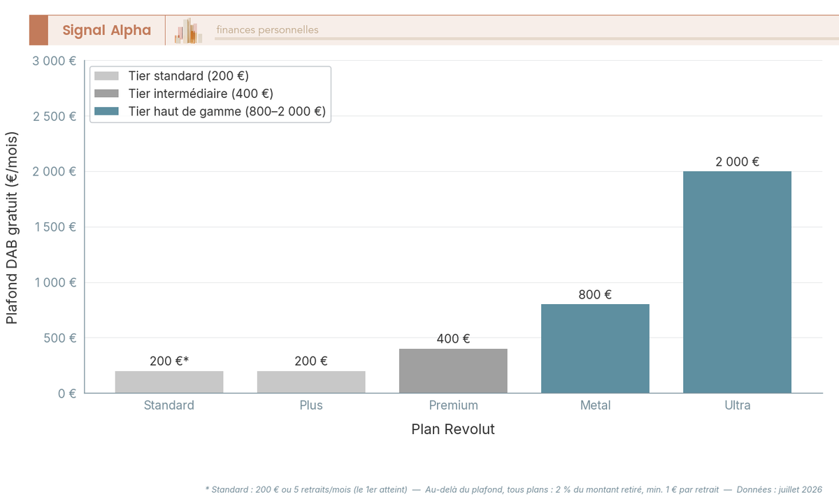Click the 'Plus' x-axis label
Viewport: 839px width, 504px height.
tap(311, 405)
